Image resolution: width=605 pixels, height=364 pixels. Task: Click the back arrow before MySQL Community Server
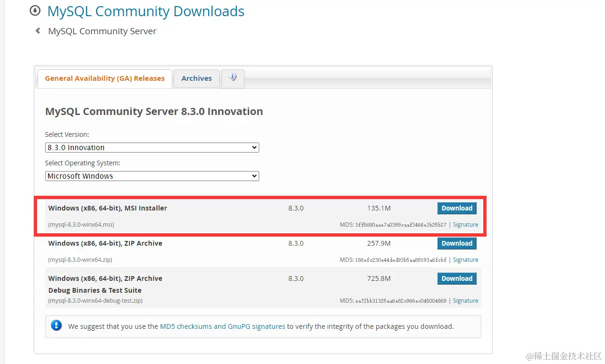38,31
